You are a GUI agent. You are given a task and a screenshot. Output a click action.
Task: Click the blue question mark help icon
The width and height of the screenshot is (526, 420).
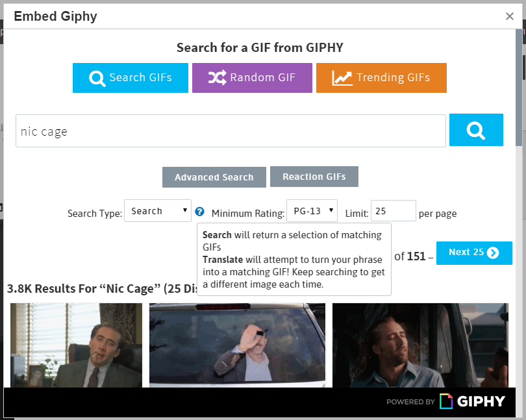(199, 212)
